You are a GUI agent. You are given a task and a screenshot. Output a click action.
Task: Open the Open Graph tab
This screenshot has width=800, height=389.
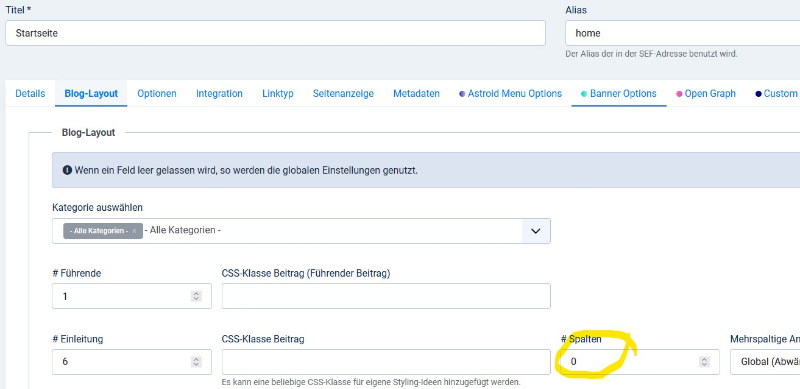click(706, 93)
